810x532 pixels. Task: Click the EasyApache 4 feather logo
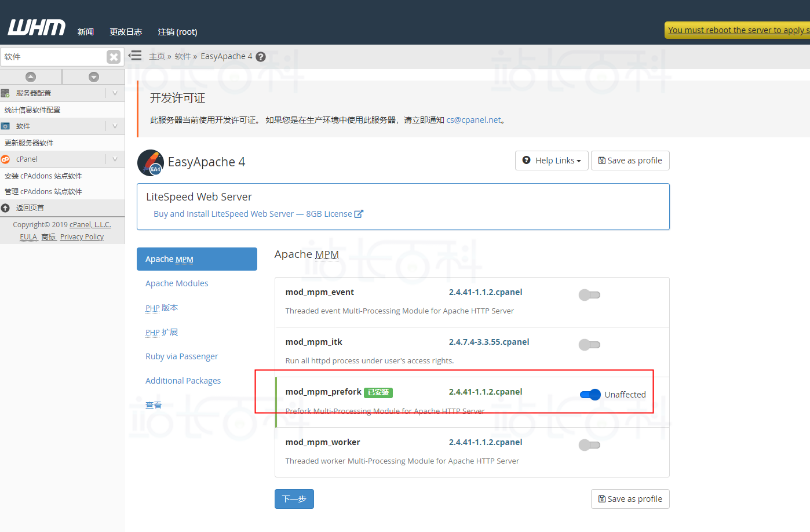(151, 162)
